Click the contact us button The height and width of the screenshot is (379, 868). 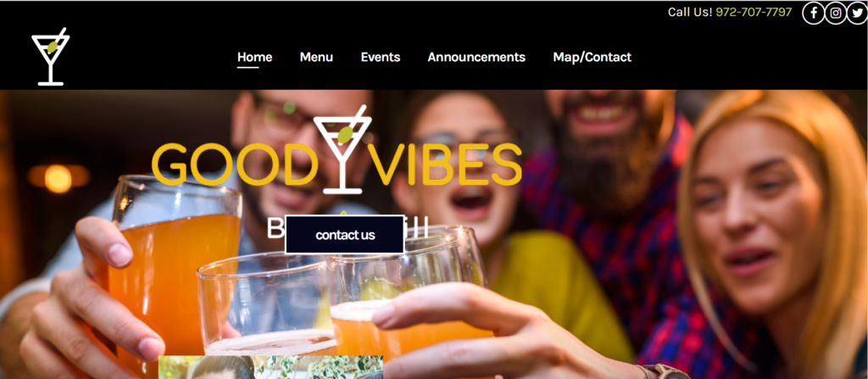[344, 234]
